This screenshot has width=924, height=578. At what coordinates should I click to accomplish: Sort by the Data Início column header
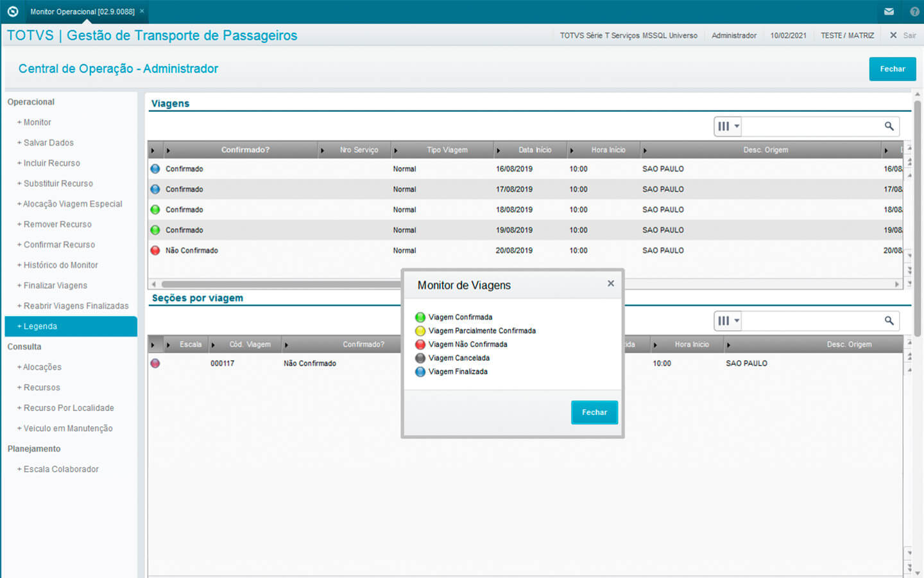[x=535, y=150]
